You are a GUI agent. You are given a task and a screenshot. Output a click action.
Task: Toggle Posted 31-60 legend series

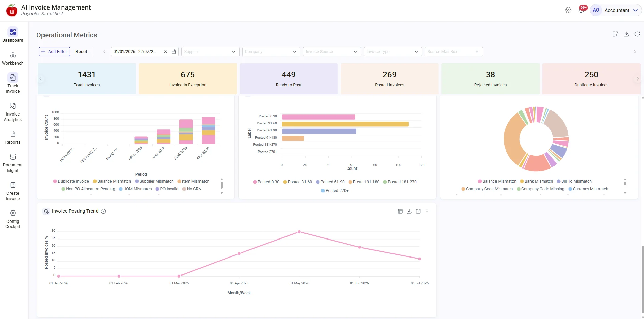tap(297, 182)
